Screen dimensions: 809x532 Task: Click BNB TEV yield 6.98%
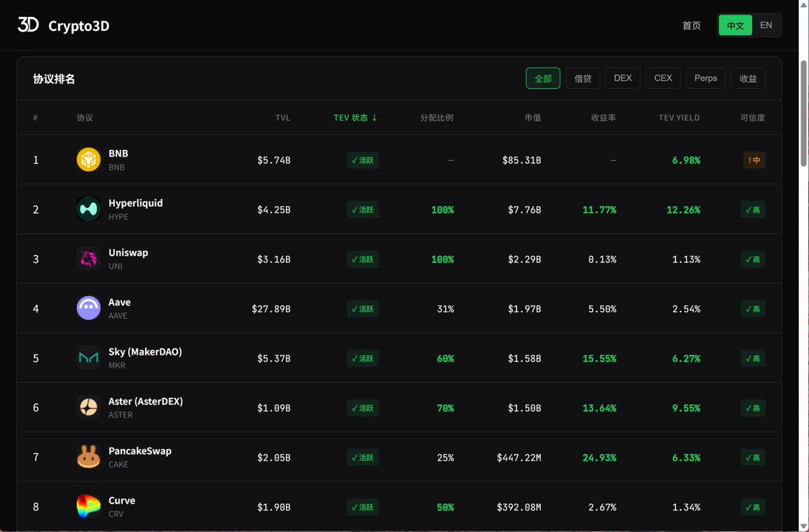[x=686, y=160]
